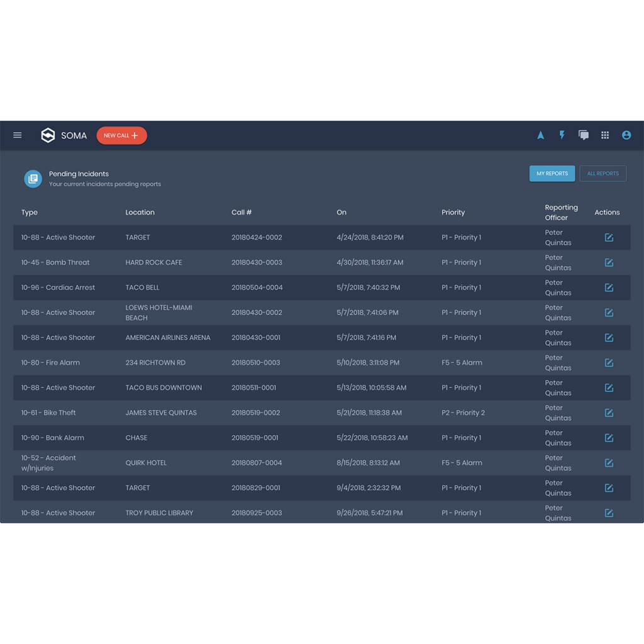644x644 pixels.
Task: Click call number 20180511-0001
Action: click(x=253, y=387)
